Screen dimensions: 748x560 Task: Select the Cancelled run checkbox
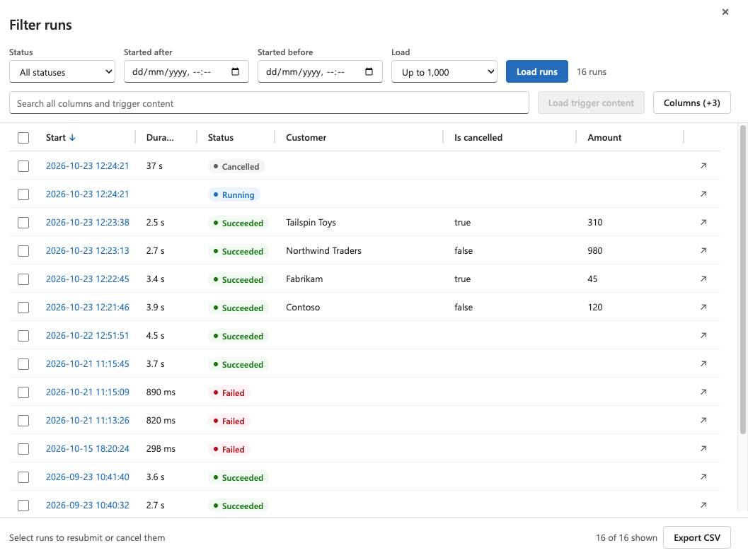[23, 166]
